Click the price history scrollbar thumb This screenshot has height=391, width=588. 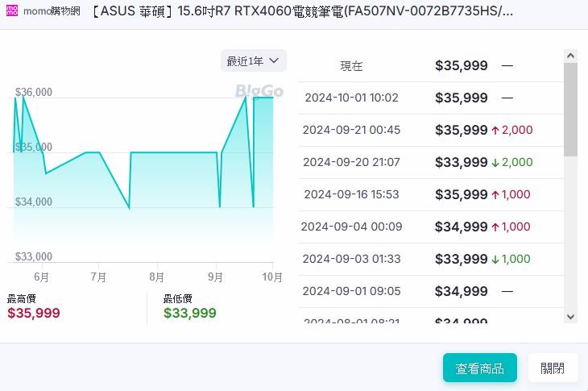(x=571, y=110)
